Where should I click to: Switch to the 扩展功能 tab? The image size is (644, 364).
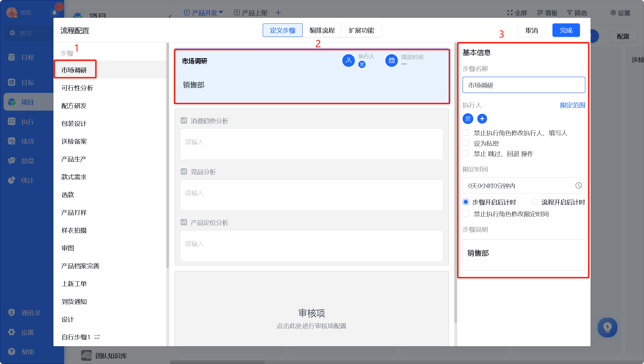pos(361,30)
